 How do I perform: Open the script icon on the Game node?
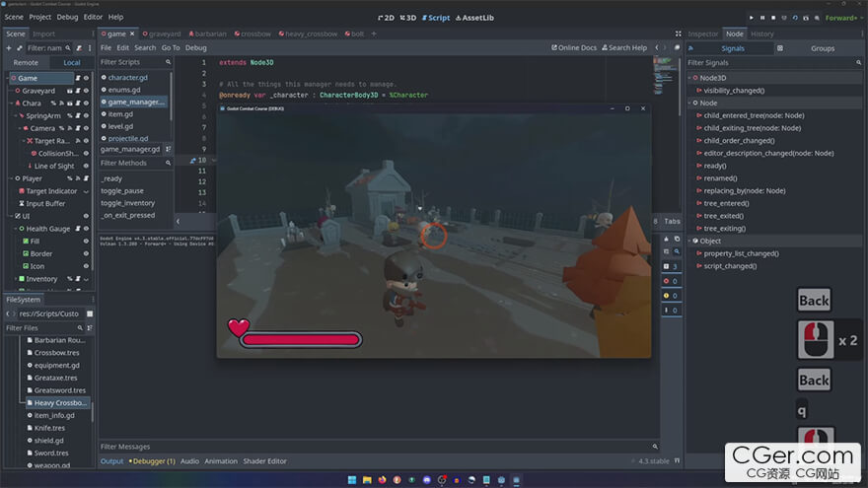point(78,78)
